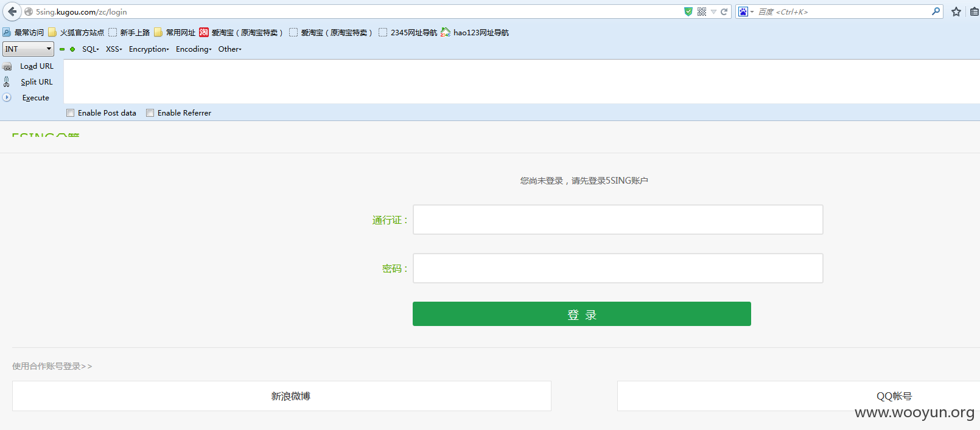This screenshot has width=980, height=430.
Task: Enable Referrer checkbox
Action: pyautogui.click(x=150, y=113)
